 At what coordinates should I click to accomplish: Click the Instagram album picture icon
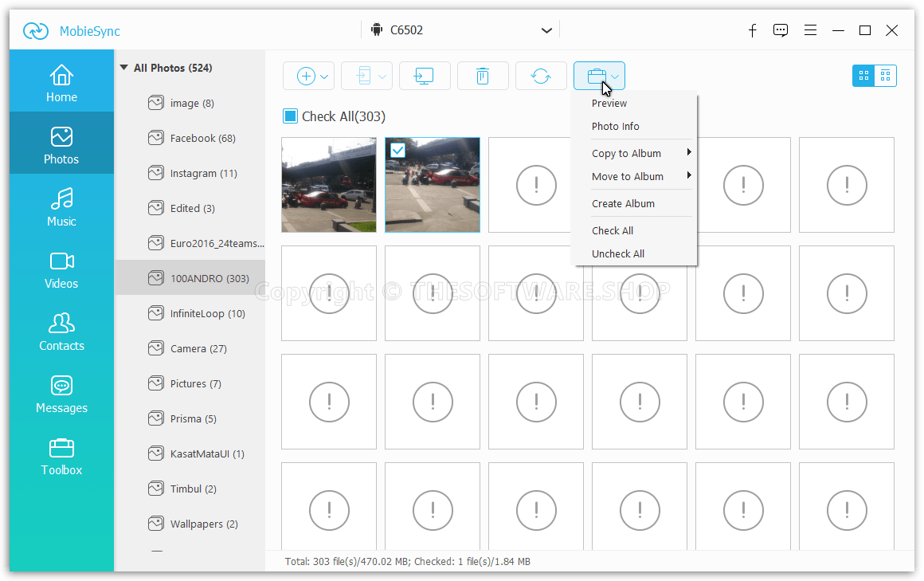(x=155, y=174)
